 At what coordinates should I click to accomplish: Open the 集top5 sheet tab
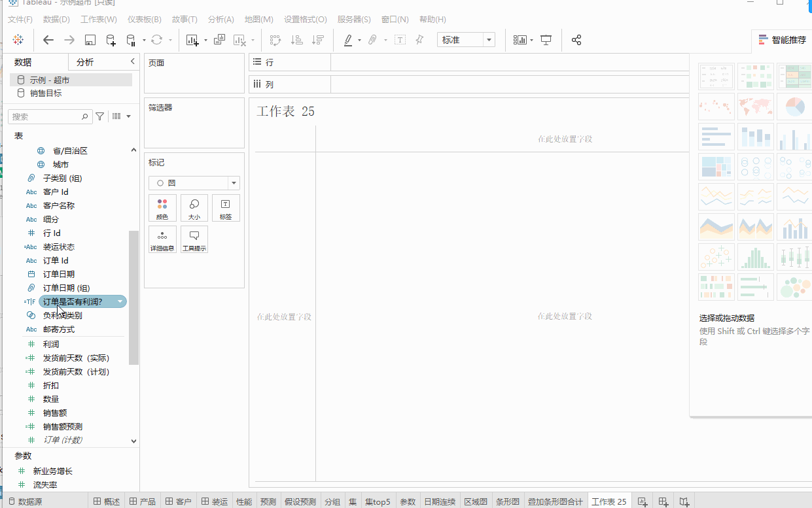378,501
